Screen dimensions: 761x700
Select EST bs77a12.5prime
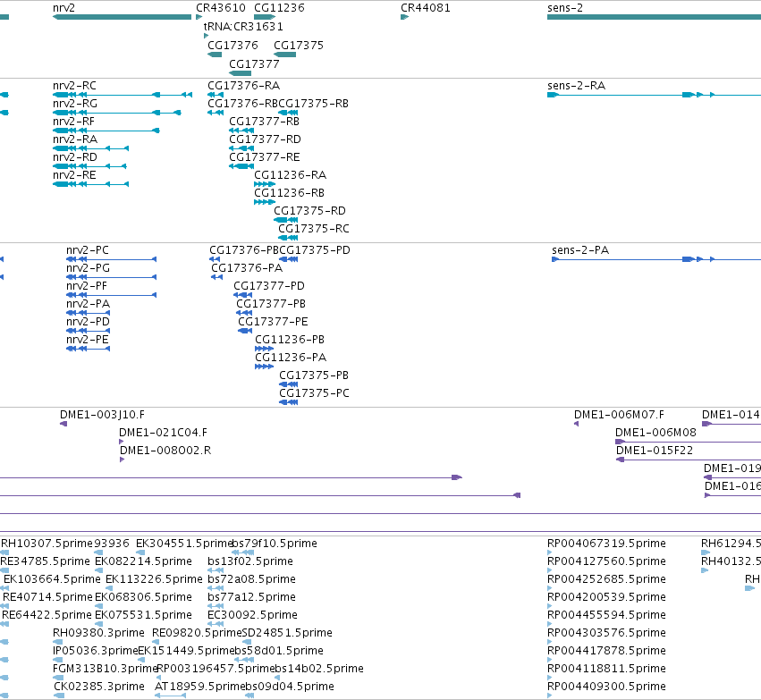251,597
